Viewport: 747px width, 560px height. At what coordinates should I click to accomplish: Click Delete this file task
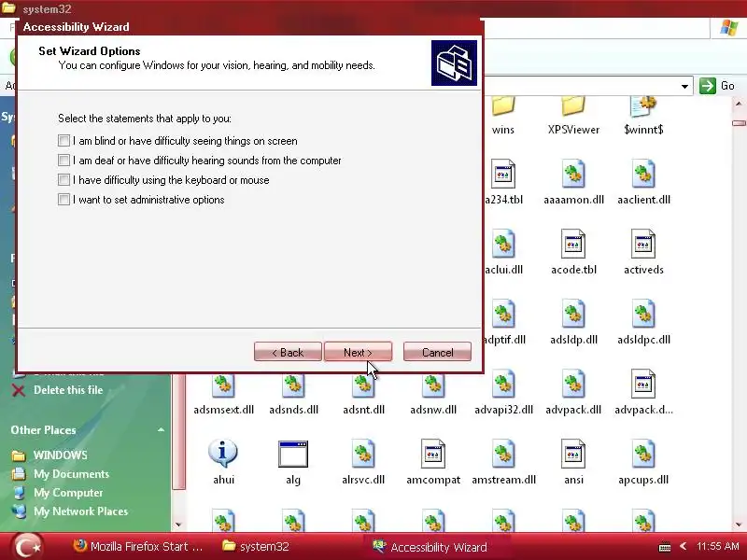pyautogui.click(x=68, y=389)
